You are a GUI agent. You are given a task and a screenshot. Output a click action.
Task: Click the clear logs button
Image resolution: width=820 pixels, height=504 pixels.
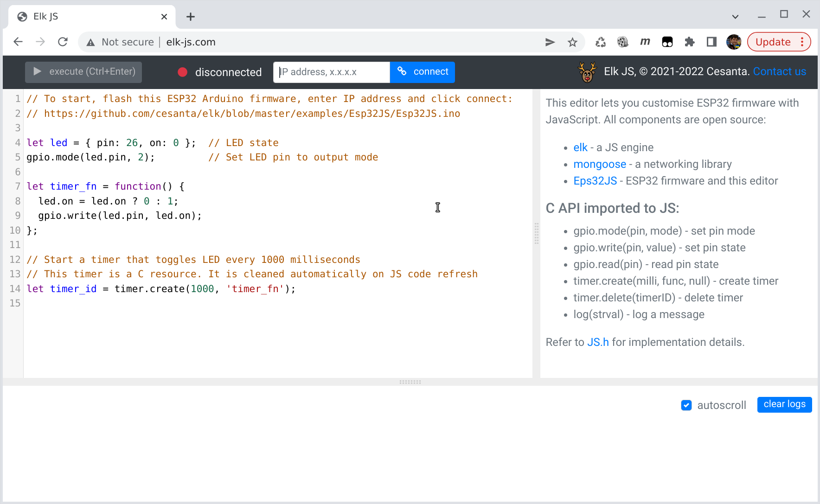(784, 404)
